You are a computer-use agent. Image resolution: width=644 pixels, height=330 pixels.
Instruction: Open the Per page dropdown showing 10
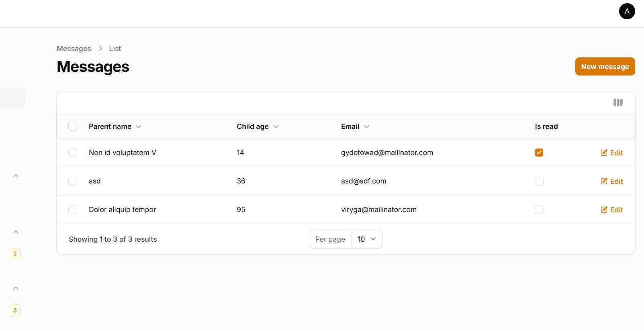pyautogui.click(x=366, y=239)
